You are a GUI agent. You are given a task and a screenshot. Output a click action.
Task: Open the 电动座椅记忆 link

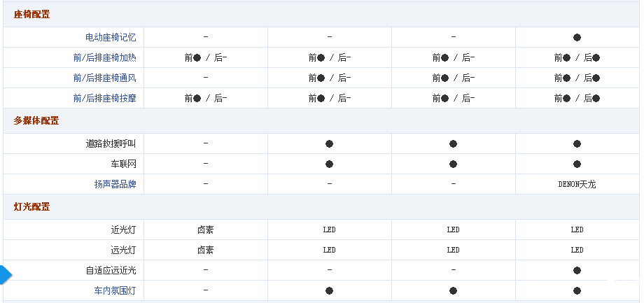tap(111, 37)
